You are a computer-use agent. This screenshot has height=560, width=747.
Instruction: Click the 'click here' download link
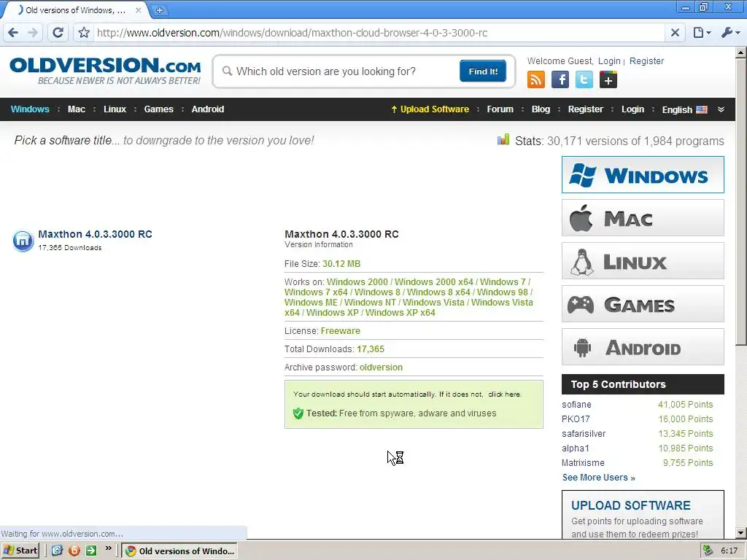pos(504,394)
